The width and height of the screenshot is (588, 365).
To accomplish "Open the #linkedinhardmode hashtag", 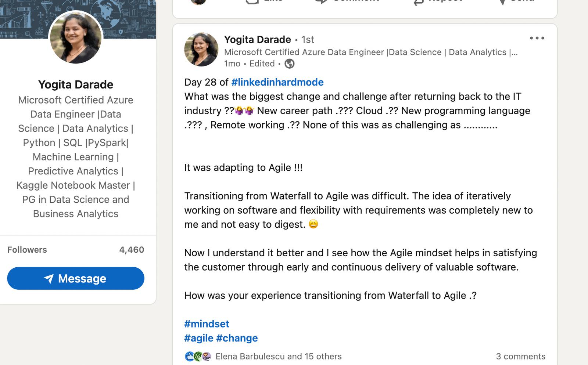I will (277, 82).
